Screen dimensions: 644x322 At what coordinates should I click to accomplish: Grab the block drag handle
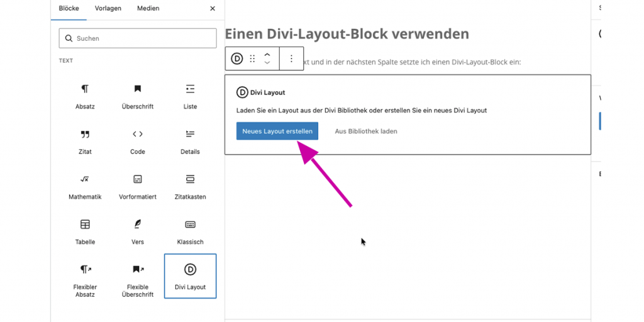(x=252, y=58)
